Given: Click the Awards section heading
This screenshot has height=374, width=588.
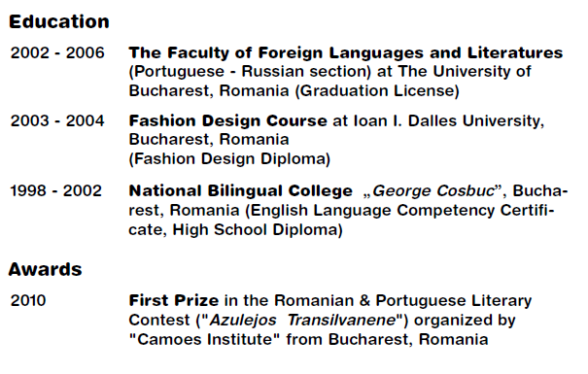Looking at the screenshot, I should [45, 269].
